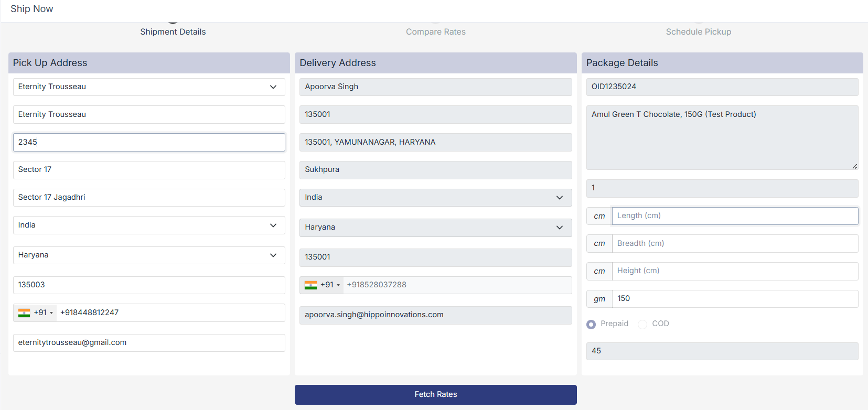Expand delivery country India dropdown
The width and height of the screenshot is (868, 410).
pyautogui.click(x=435, y=198)
